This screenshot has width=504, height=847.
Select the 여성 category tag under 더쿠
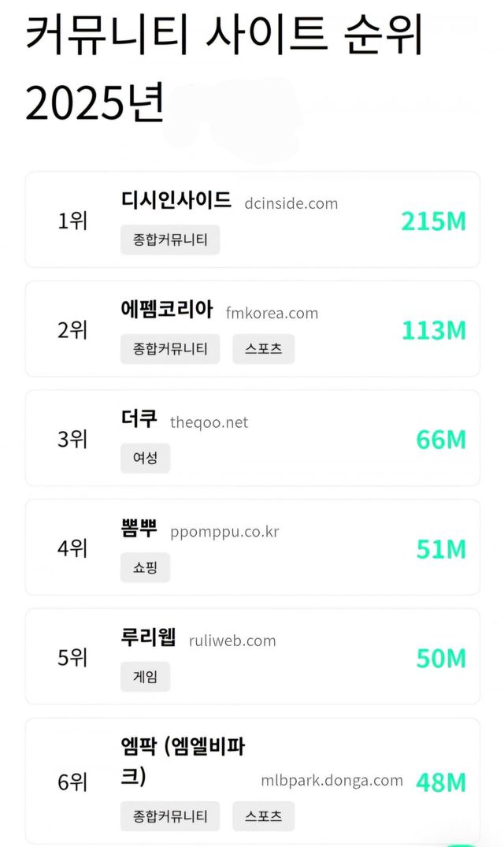pyautogui.click(x=144, y=459)
